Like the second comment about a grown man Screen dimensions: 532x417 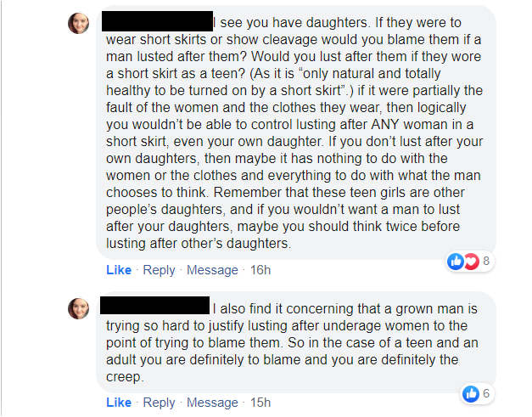click(119, 402)
